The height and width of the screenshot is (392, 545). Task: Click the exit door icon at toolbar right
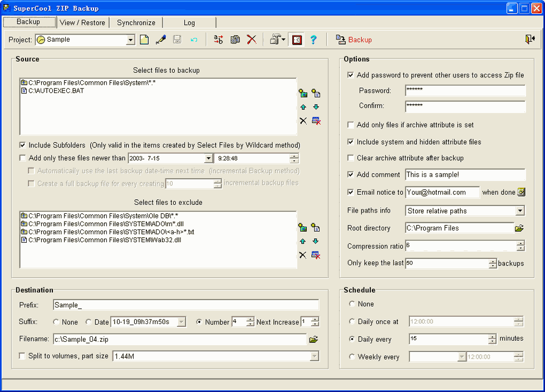click(529, 39)
